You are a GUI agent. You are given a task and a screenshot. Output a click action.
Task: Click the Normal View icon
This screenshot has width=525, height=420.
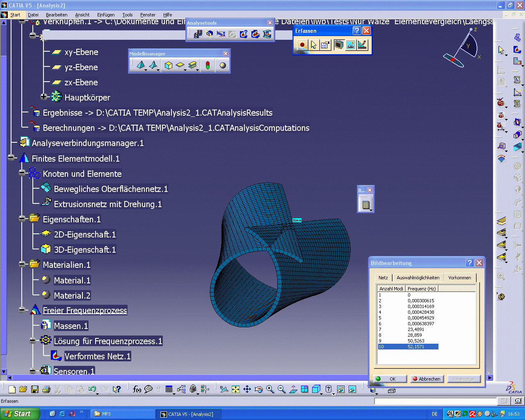(x=293, y=389)
